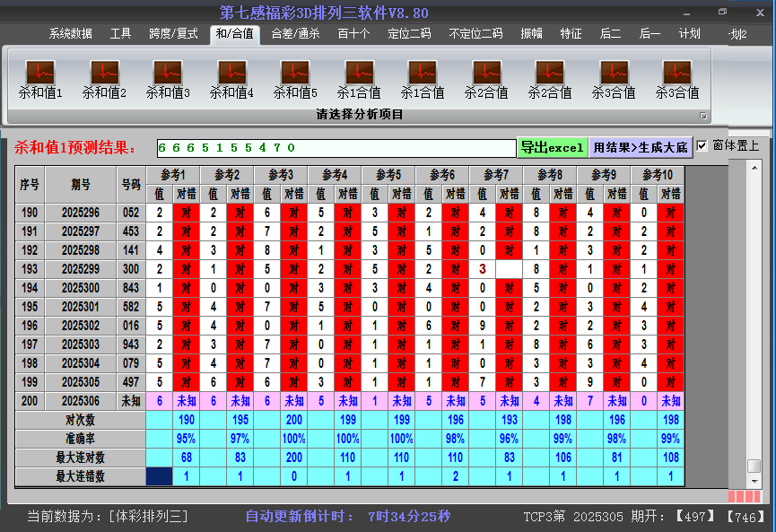
Task: Select the 杀和值2 analysis icon
Action: pos(103,76)
